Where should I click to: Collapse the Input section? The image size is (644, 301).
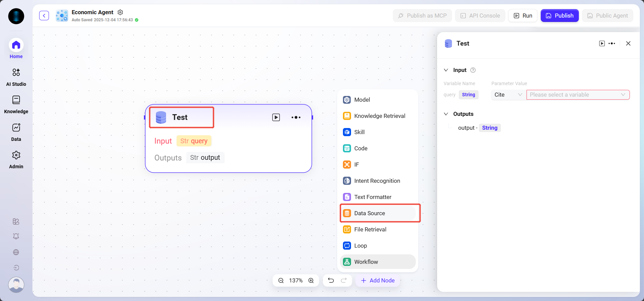446,70
